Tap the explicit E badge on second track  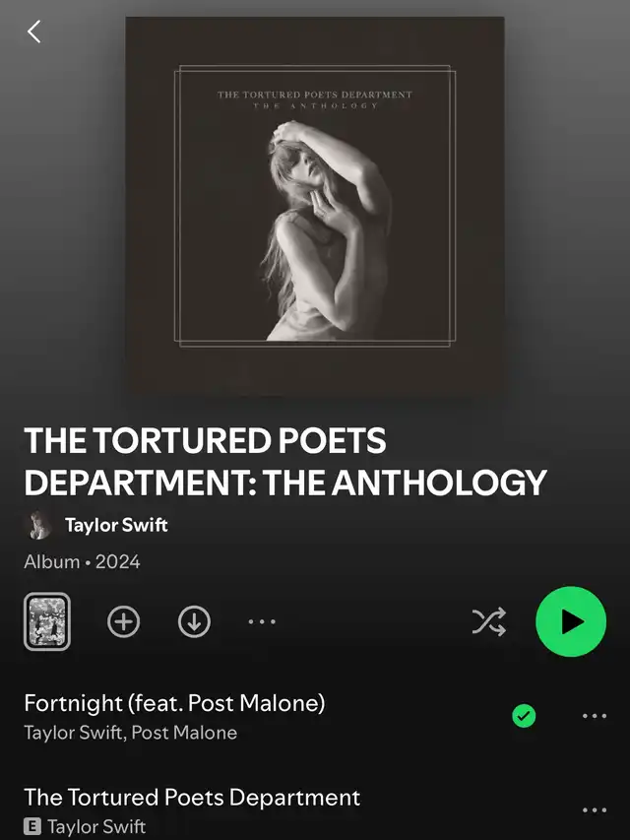[32, 826]
